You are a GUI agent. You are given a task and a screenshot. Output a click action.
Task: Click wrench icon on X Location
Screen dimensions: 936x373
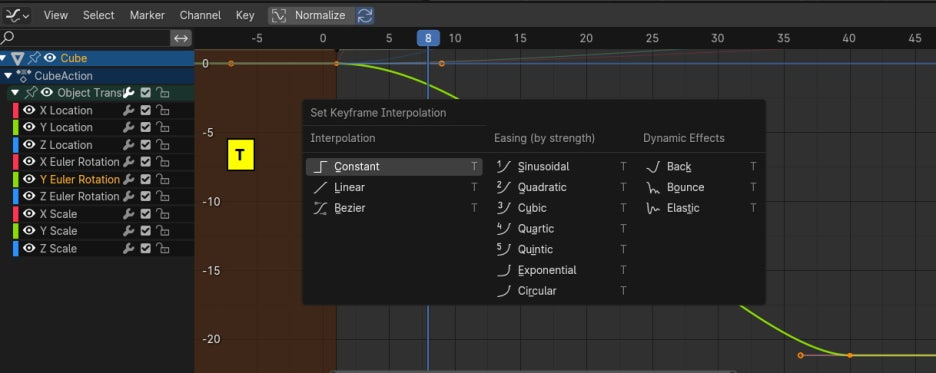pos(128,110)
